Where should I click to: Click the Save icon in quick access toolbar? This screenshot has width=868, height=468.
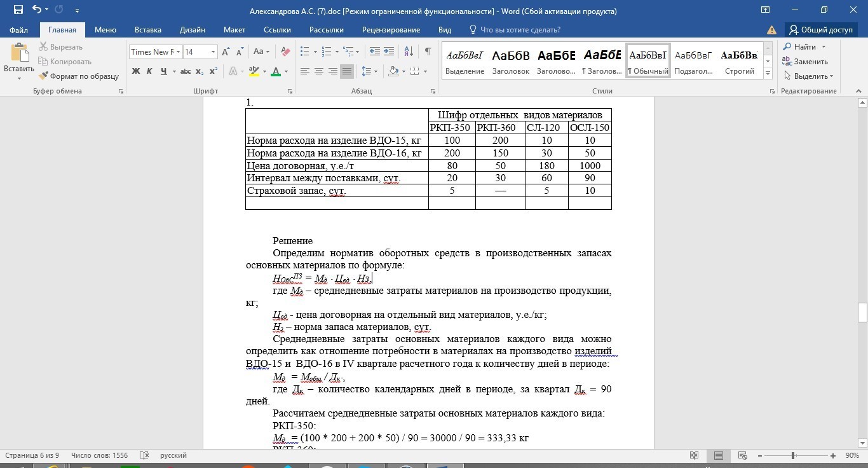point(18,10)
